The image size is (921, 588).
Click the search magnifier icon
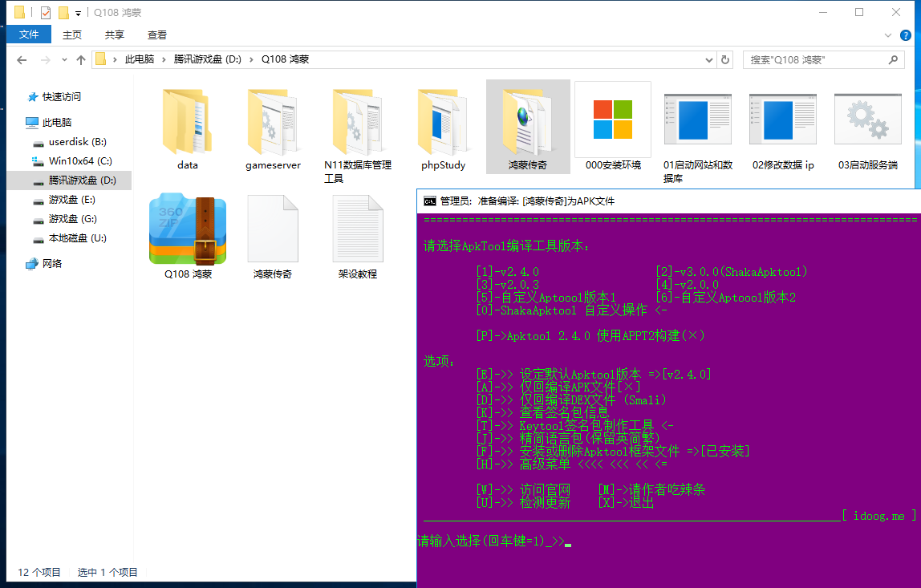(893, 60)
